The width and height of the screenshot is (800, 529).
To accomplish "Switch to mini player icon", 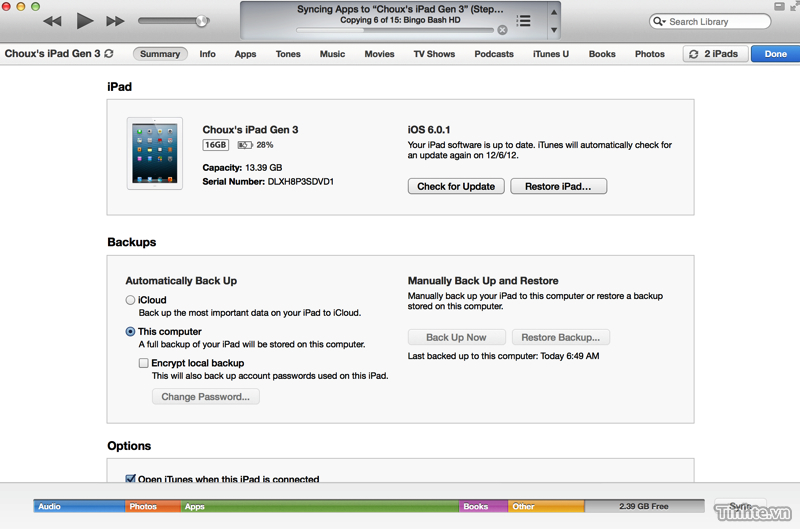I will (x=779, y=6).
